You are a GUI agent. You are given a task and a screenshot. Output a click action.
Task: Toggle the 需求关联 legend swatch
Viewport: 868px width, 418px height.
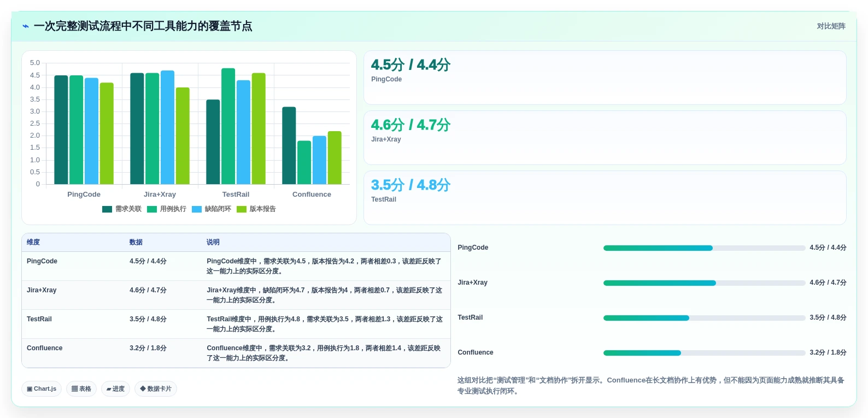pyautogui.click(x=107, y=209)
